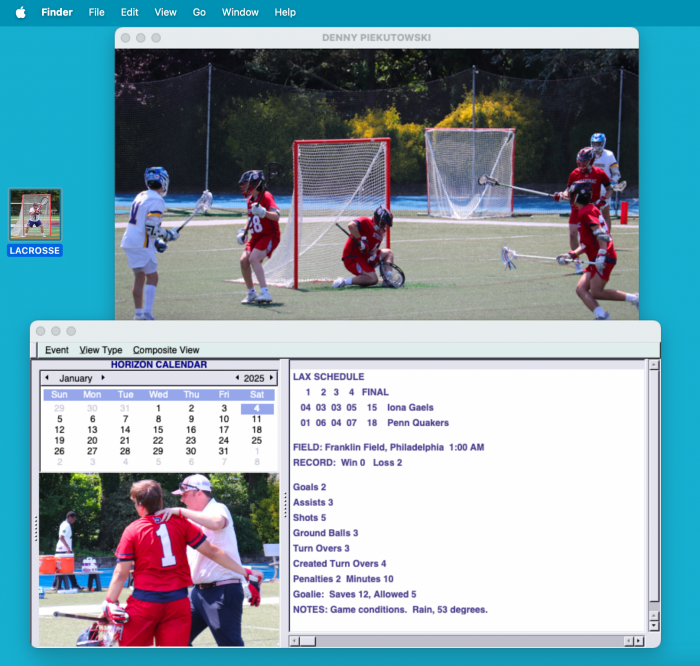Select highlighted date January 4
700x666 pixels.
[257, 408]
